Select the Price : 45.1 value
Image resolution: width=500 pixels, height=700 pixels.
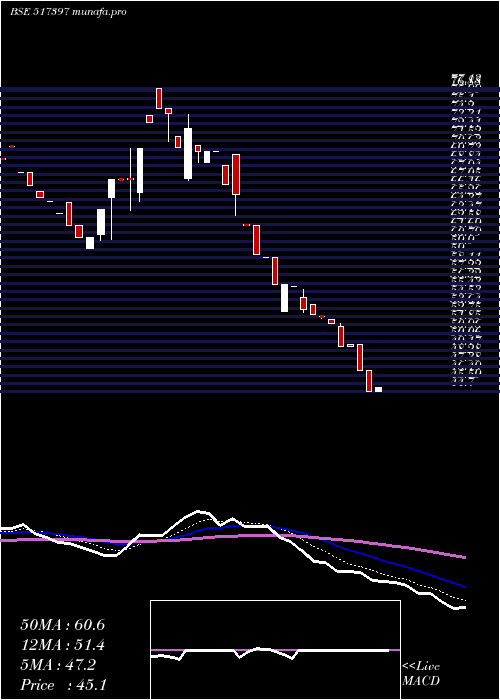[x=63, y=685]
